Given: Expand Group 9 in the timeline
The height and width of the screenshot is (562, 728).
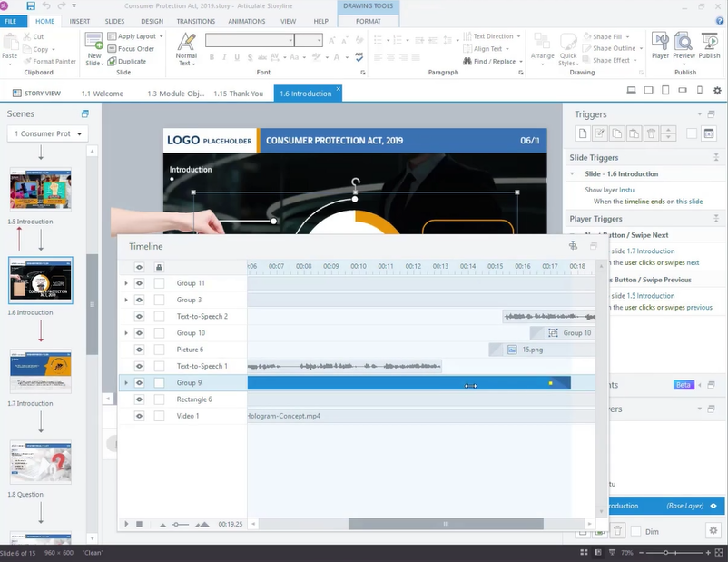Looking at the screenshot, I should click(126, 383).
